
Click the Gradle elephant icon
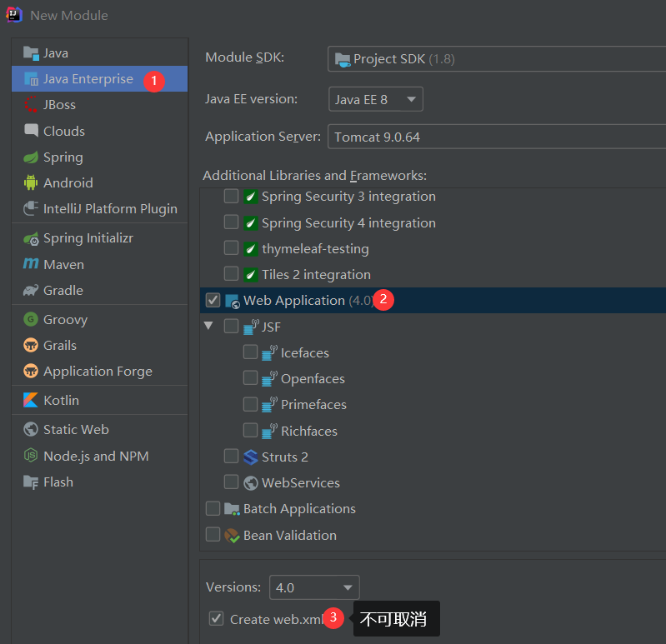pos(31,291)
